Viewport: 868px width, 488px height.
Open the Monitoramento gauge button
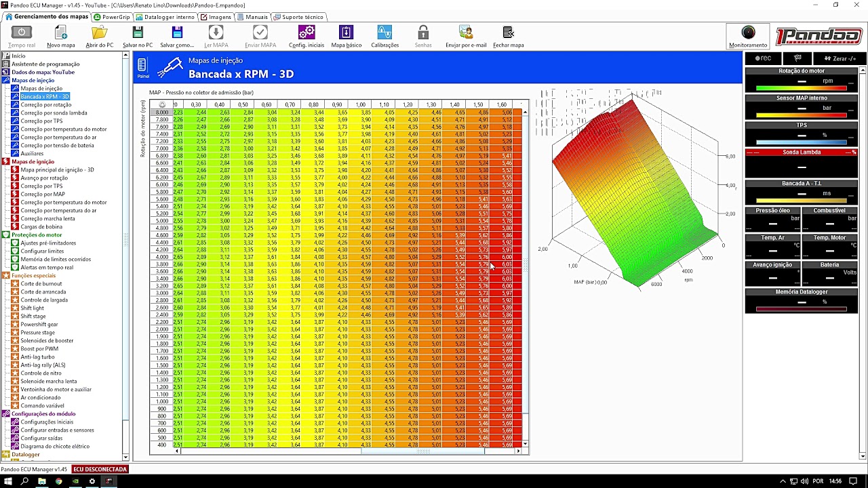point(748,37)
